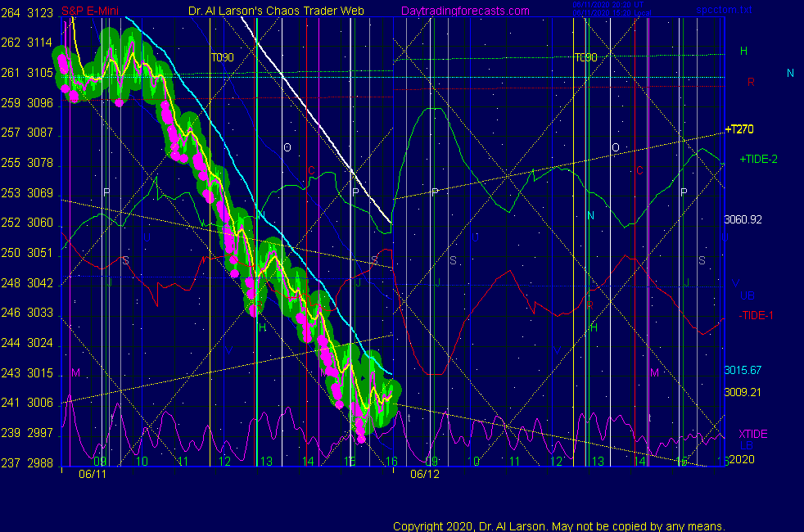Click the 237 axis value
This screenshot has width=804, height=532.
pyautogui.click(x=11, y=462)
